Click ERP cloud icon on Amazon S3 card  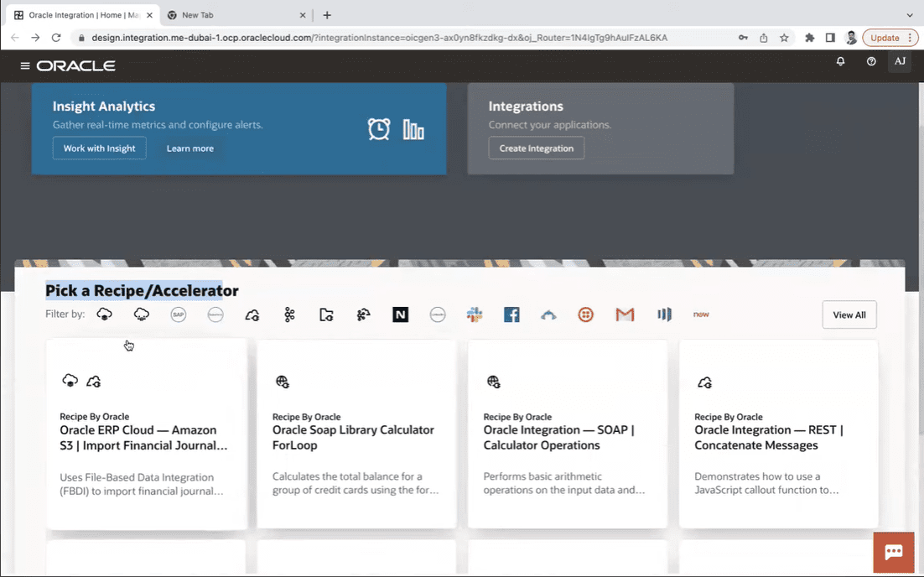coord(70,381)
